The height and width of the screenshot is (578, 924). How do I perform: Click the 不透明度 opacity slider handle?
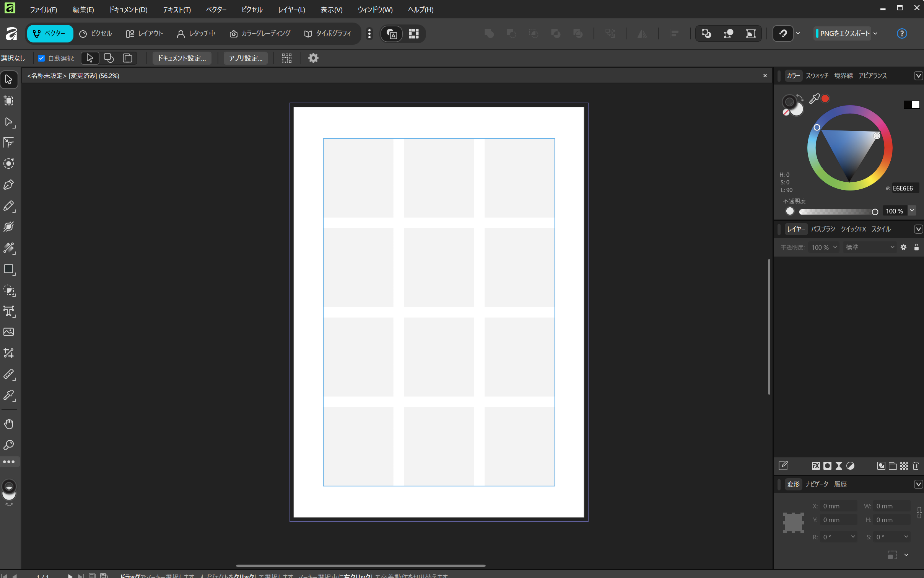tap(875, 212)
